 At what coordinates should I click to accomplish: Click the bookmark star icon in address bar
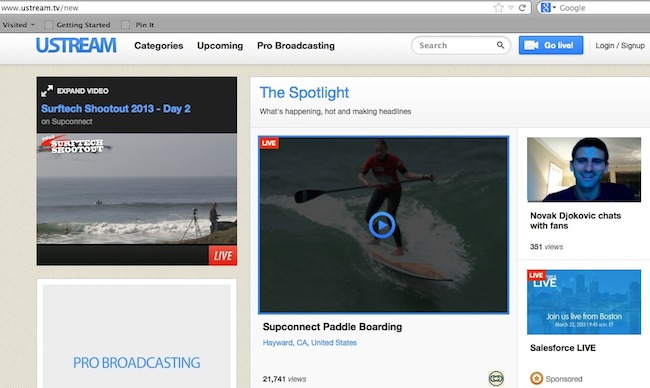(499, 7)
